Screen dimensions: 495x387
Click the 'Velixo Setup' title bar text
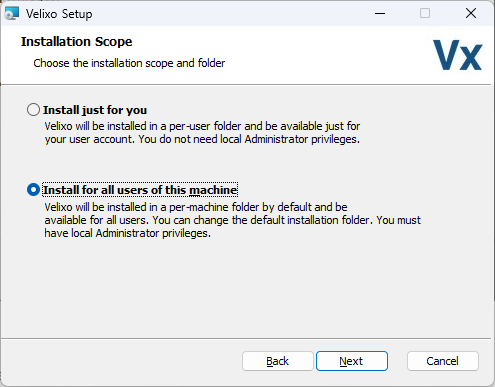(59, 14)
